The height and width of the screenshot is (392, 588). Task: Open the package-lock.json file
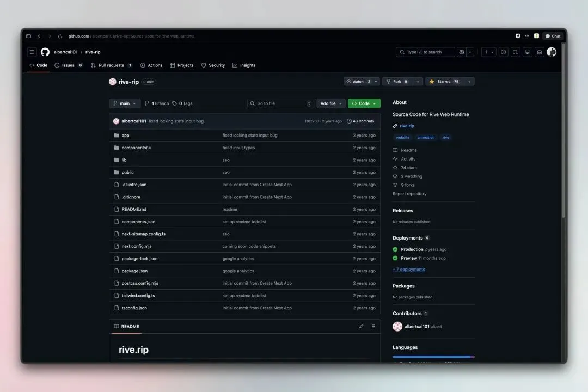point(139,259)
